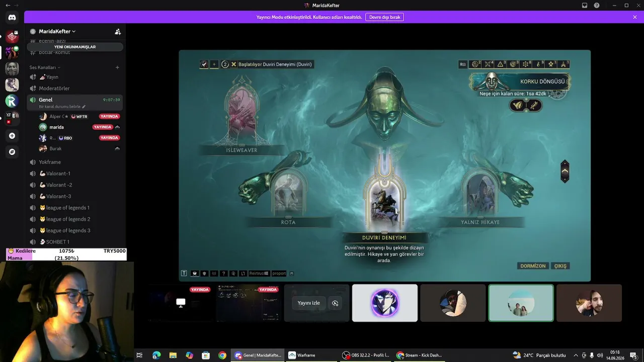
Task: Click the volume icon in system tray
Action: tap(600, 355)
